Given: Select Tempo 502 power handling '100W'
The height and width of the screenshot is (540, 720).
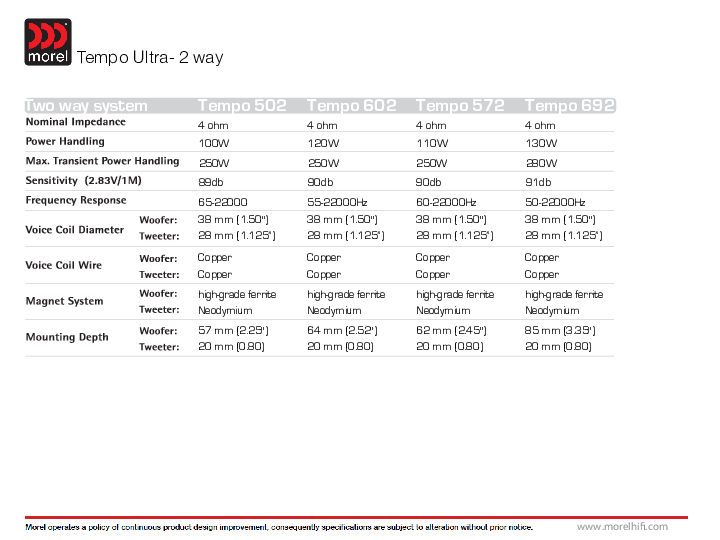Looking at the screenshot, I should click(x=214, y=143).
